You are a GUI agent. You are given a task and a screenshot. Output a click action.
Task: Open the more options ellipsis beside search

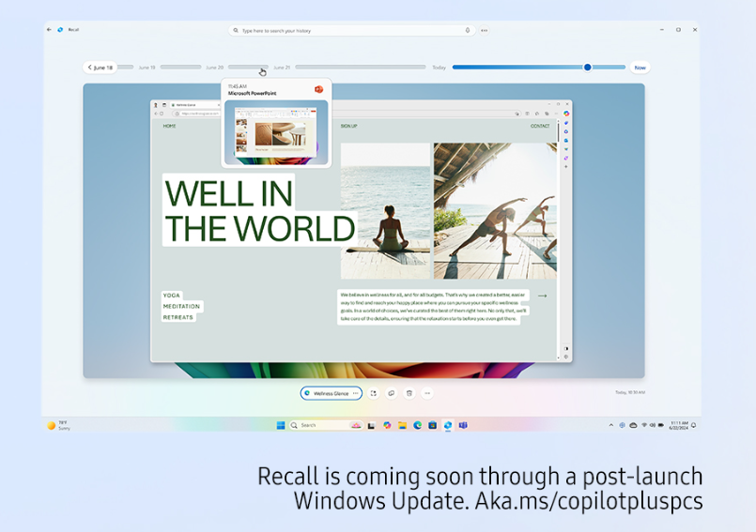click(485, 30)
